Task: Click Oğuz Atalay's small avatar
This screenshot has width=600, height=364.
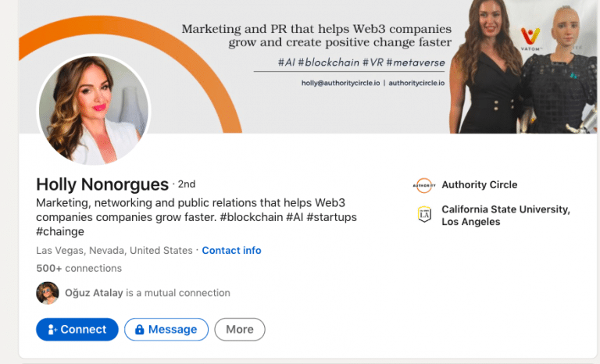Action: [48, 293]
